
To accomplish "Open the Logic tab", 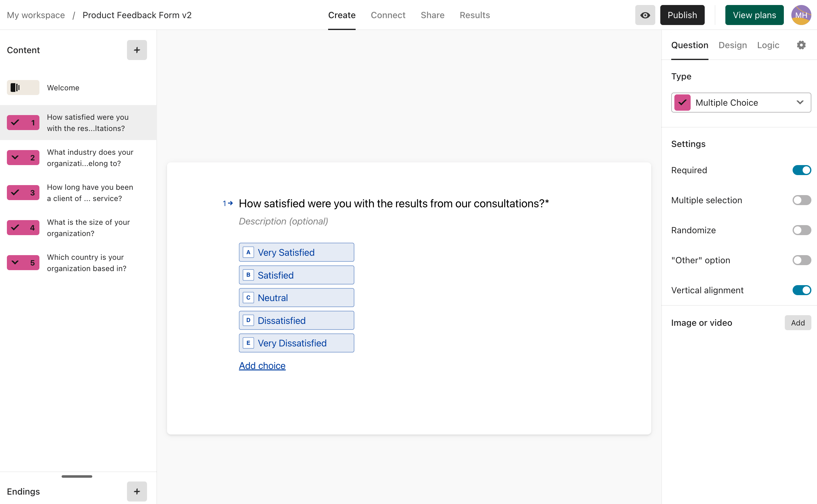I will [x=768, y=45].
